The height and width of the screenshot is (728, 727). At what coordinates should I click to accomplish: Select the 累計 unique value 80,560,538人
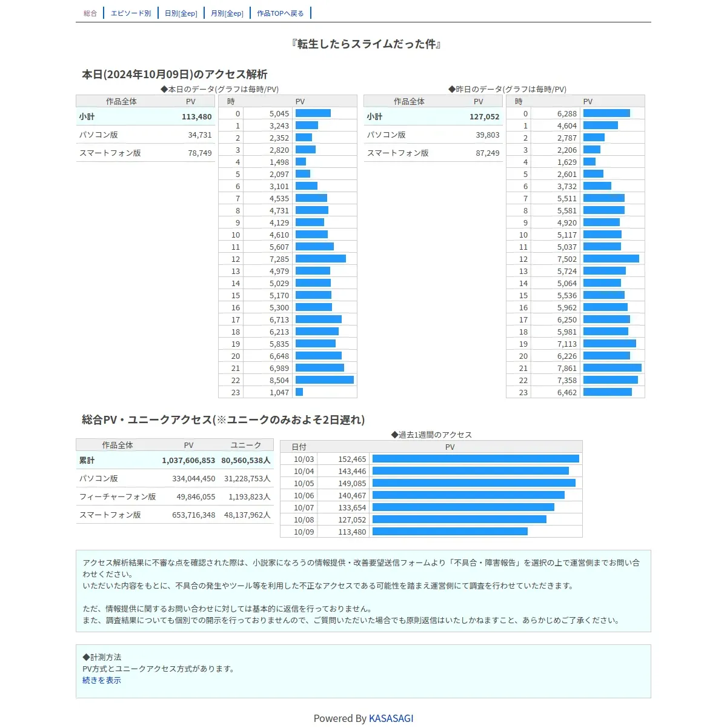pyautogui.click(x=246, y=461)
